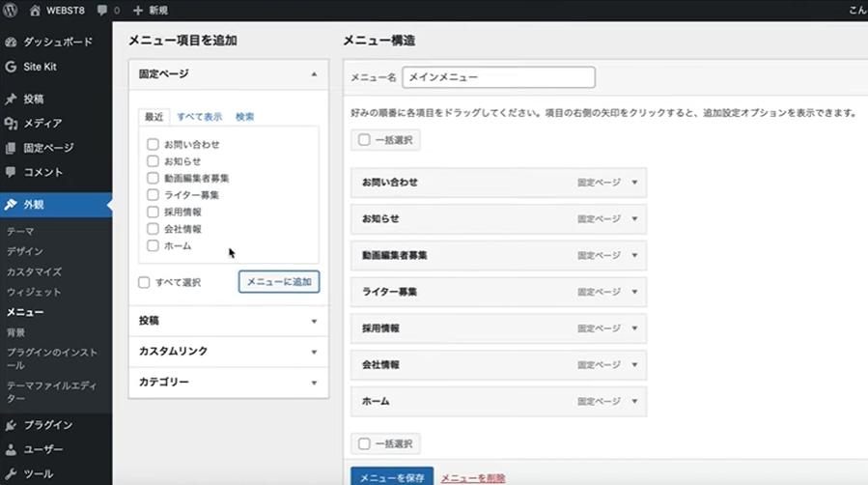The image size is (868, 485).
Task: Click the WordPress logo icon
Action: coord(10,10)
